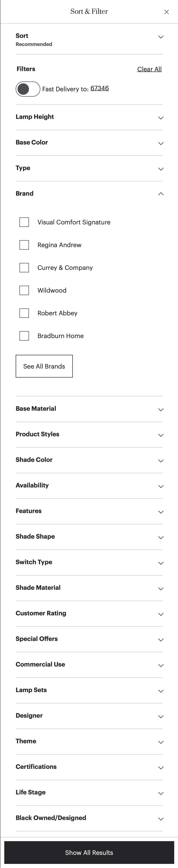Expand the Base Color section
This screenshot has width=178, height=868.
click(161, 143)
